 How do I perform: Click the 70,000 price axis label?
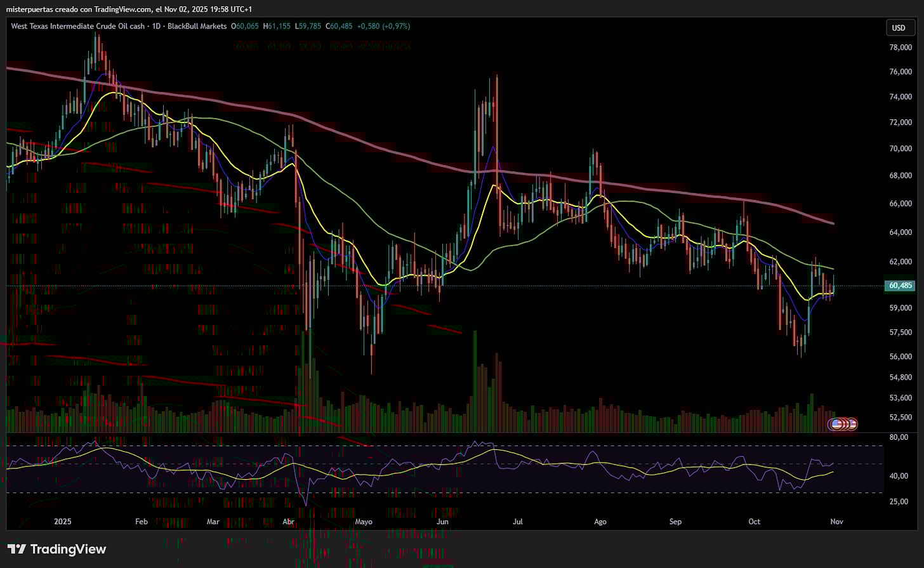901,149
